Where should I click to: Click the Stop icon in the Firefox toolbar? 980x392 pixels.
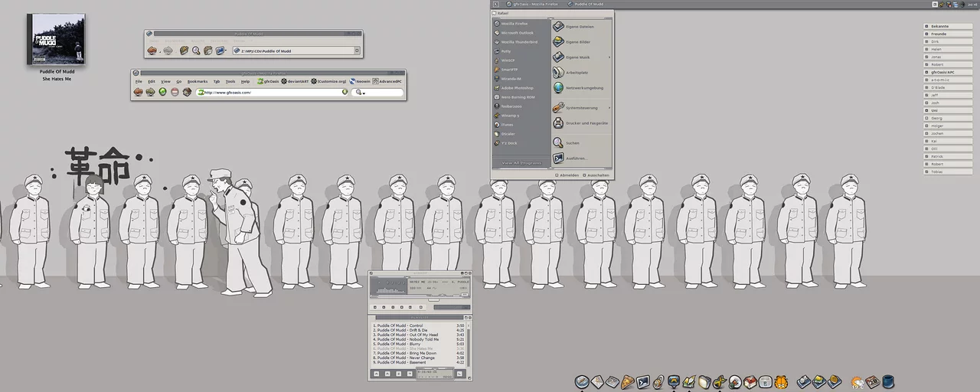pyautogui.click(x=175, y=92)
